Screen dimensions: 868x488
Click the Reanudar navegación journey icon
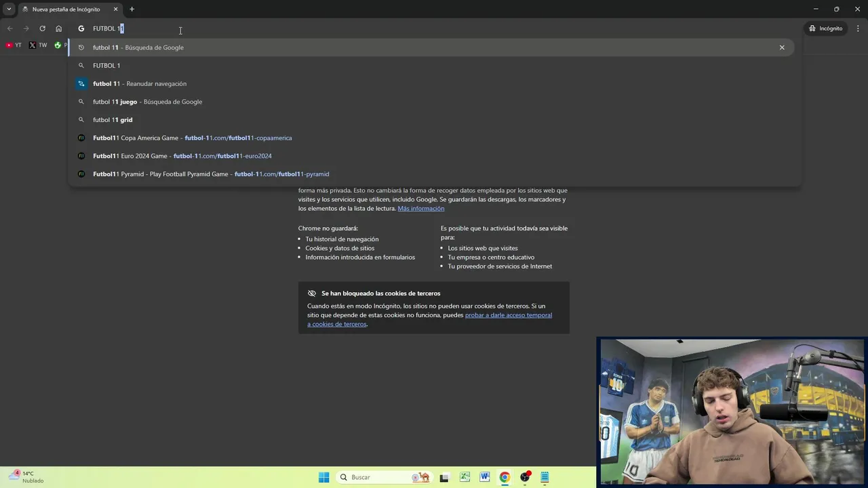(81, 83)
